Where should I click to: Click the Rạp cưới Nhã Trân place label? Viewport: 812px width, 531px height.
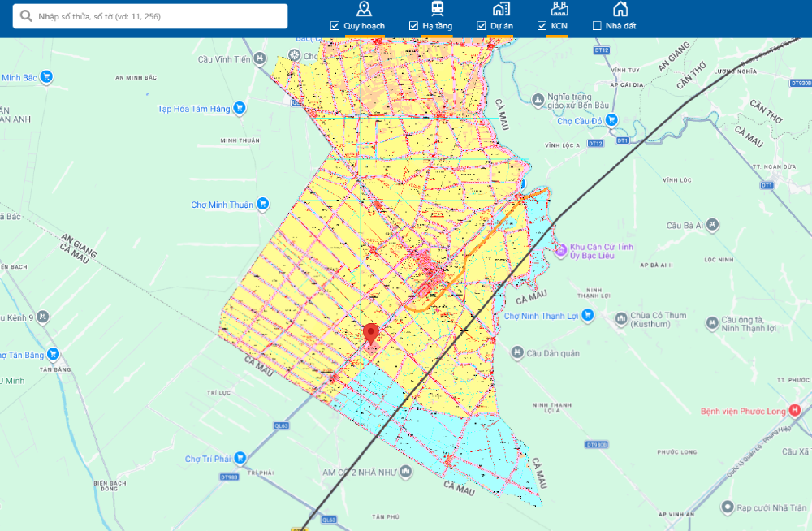coord(767,508)
